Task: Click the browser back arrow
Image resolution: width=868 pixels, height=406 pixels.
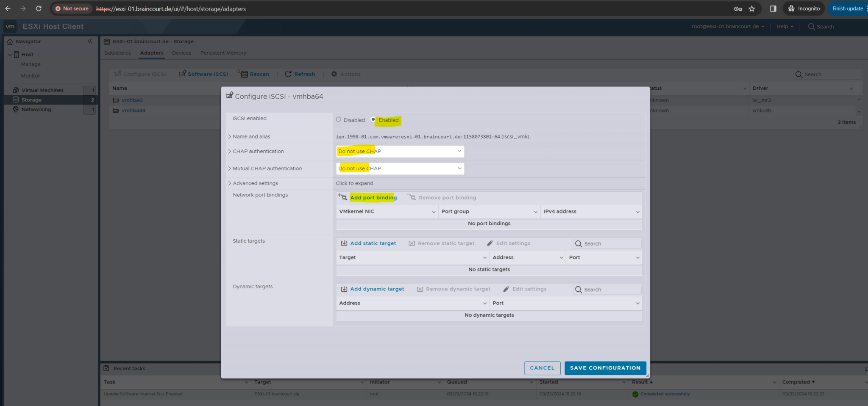Action: 8,8
